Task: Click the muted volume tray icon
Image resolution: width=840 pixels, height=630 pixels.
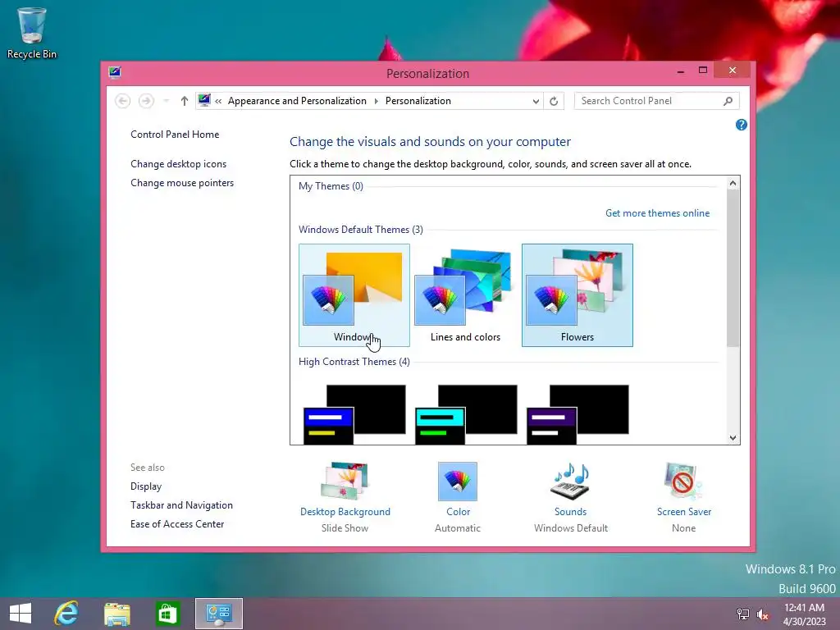Action: pyautogui.click(x=763, y=614)
